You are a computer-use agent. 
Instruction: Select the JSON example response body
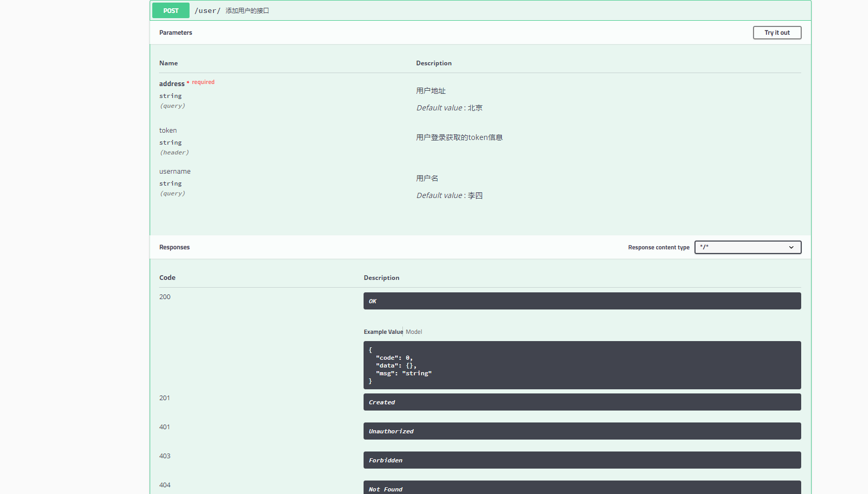(x=582, y=365)
